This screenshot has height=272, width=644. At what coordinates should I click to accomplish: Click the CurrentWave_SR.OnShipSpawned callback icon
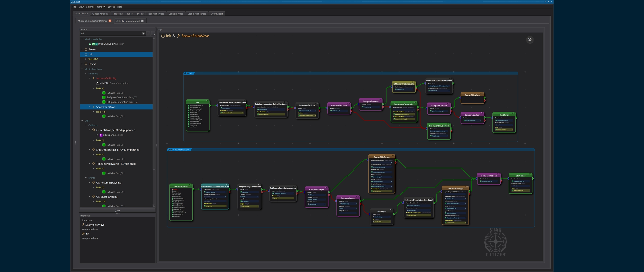tap(93, 130)
